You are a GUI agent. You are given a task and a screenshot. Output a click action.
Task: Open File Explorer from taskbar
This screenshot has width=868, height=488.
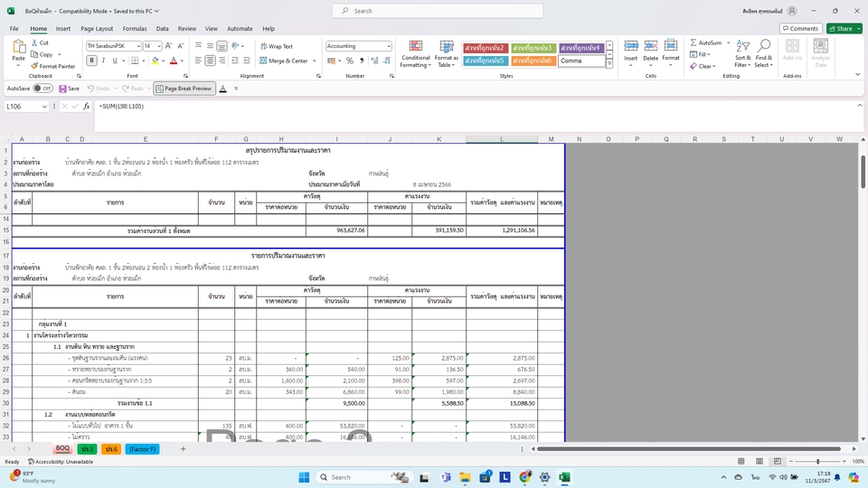pyautogui.click(x=465, y=477)
